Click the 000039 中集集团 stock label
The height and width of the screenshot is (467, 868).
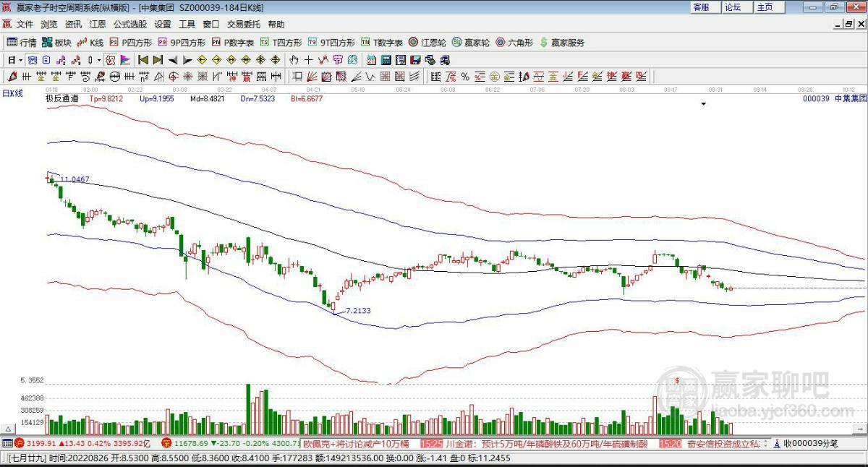(x=835, y=98)
